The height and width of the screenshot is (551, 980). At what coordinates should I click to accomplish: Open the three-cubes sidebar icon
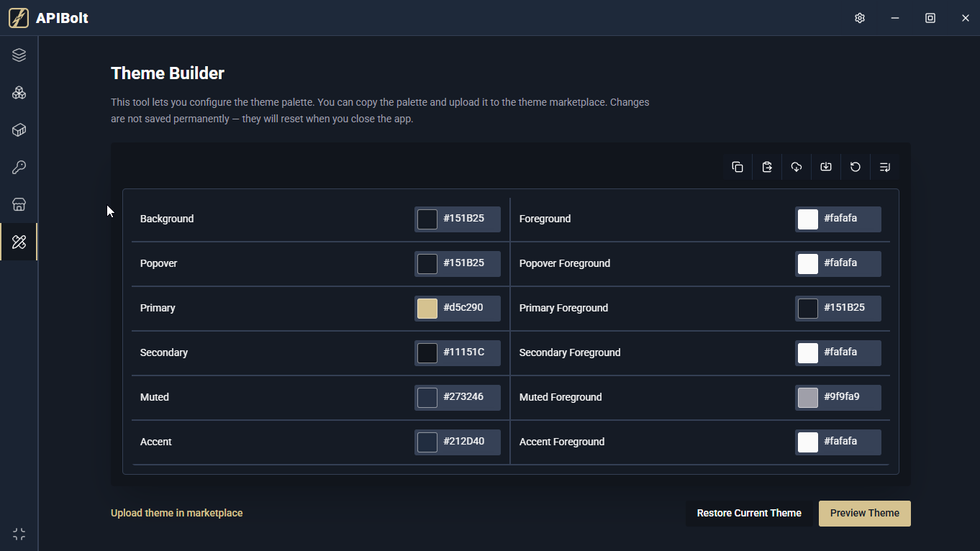[x=19, y=92]
